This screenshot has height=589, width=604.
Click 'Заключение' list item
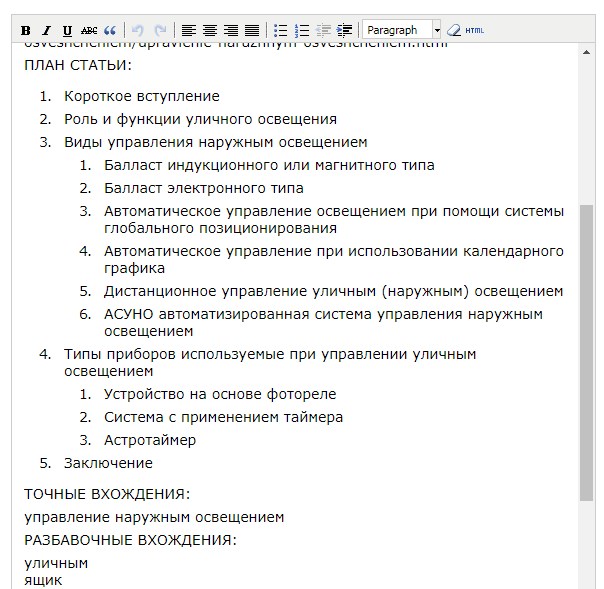pos(108,463)
